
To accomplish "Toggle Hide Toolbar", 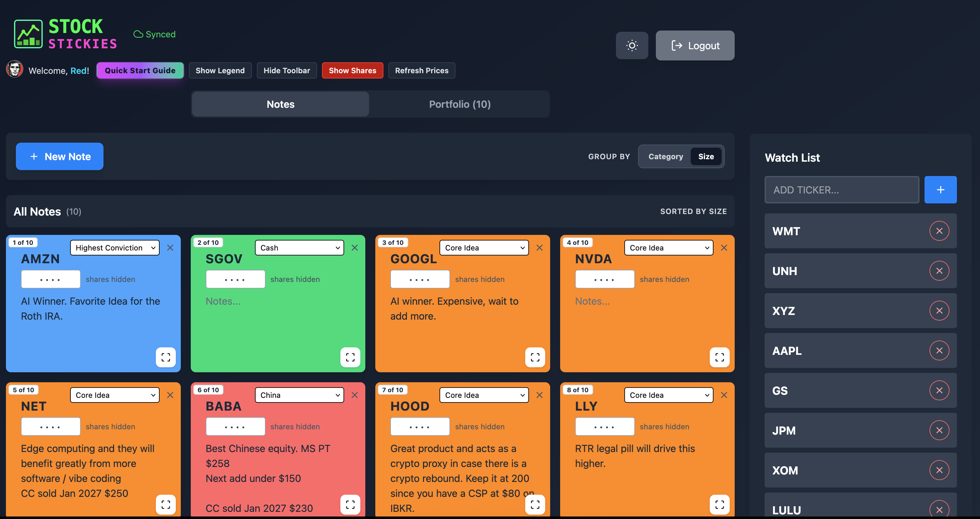I will pyautogui.click(x=286, y=70).
